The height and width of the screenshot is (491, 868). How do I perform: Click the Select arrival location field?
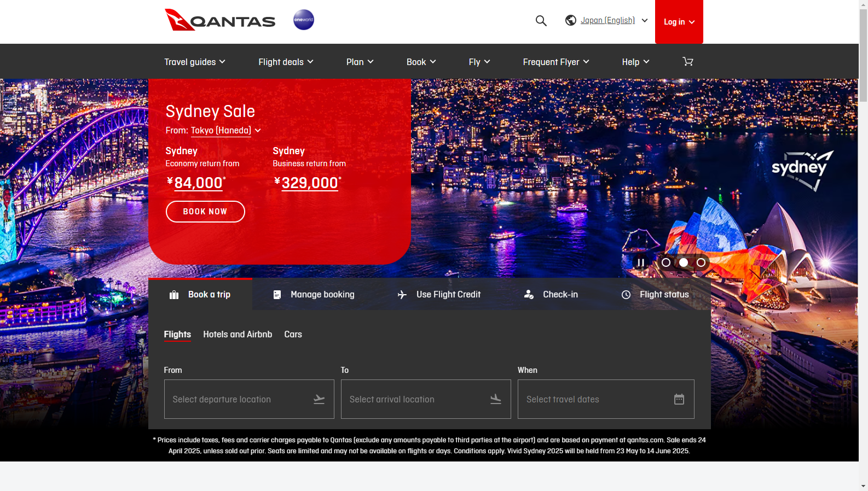click(416, 400)
